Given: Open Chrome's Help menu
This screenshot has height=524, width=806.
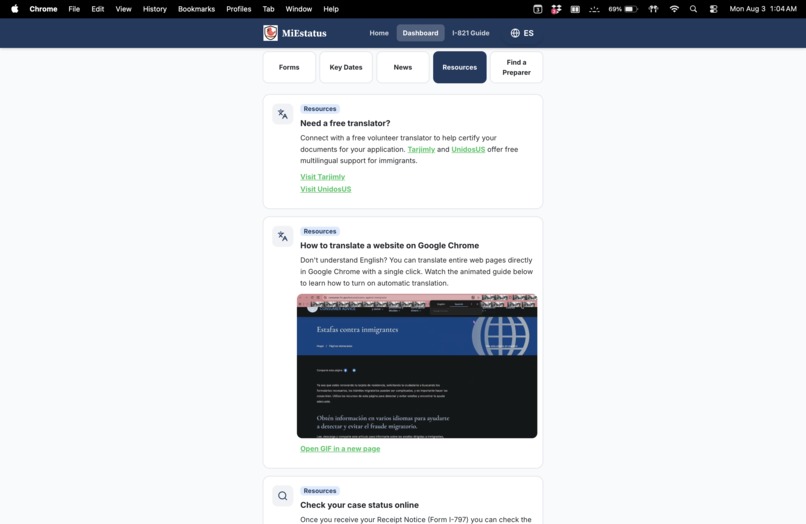Looking at the screenshot, I should (331, 9).
